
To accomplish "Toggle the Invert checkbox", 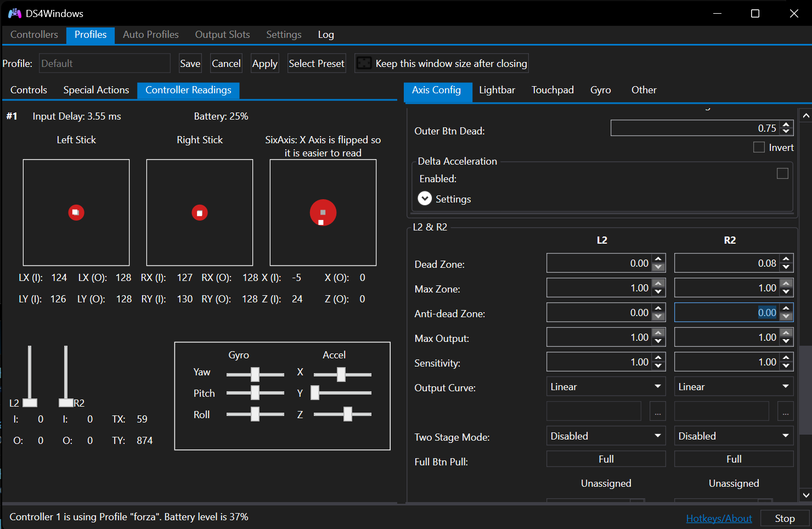I will tap(759, 147).
